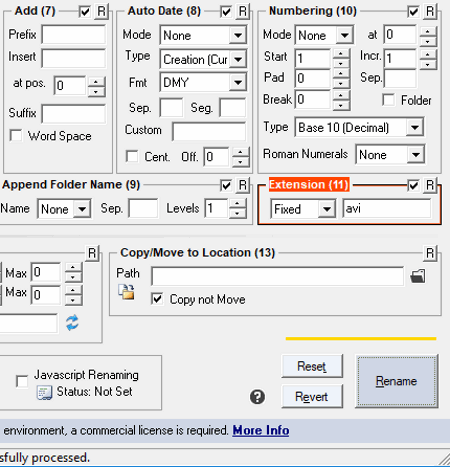The image size is (450, 467).
Task: Click the R reset button for Append Folder Name (9)
Action: [243, 185]
